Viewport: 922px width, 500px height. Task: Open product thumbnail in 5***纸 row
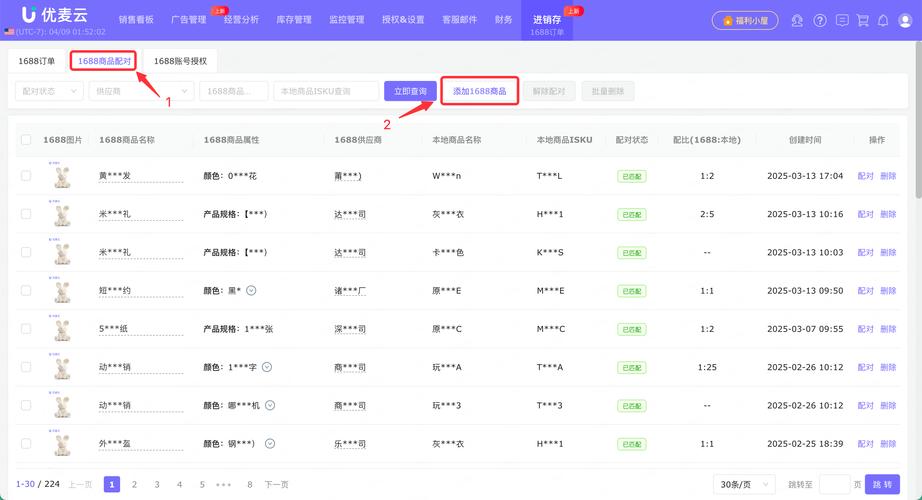pyautogui.click(x=62, y=329)
